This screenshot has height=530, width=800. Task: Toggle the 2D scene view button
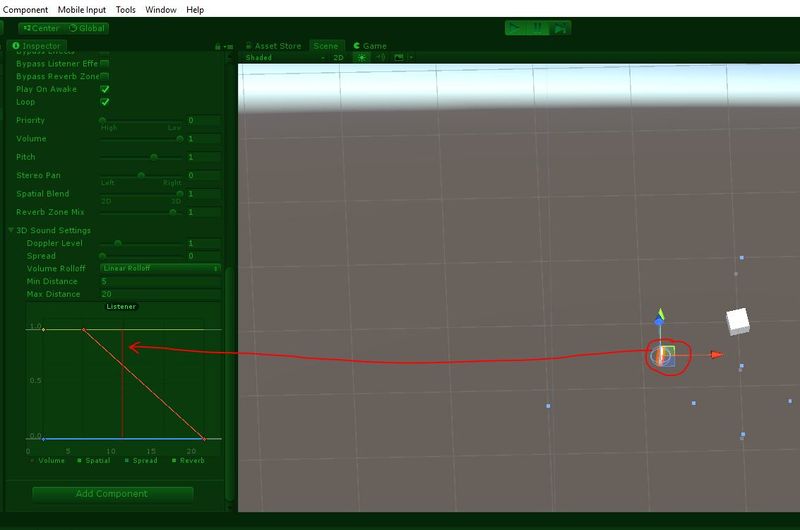pos(338,58)
